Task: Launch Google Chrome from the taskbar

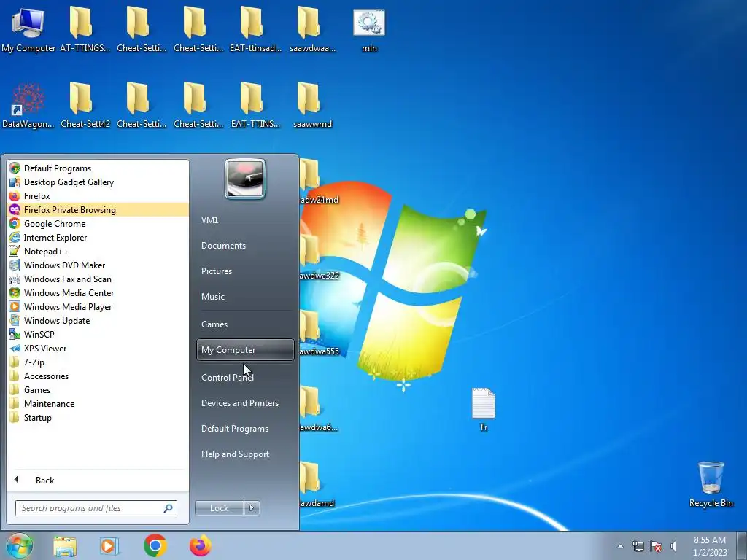Action: click(155, 545)
